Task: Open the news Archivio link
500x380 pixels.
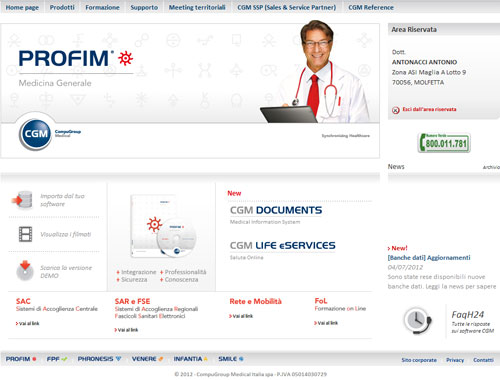Action: click(x=491, y=167)
